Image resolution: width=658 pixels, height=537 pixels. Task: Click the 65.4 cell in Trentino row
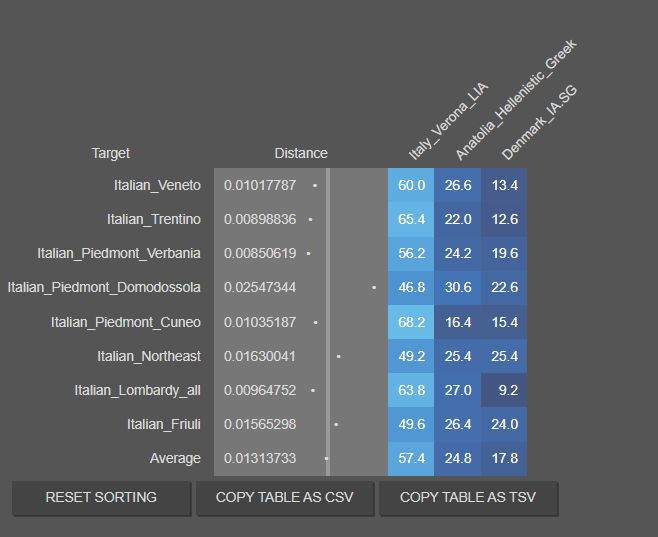pyautogui.click(x=411, y=219)
